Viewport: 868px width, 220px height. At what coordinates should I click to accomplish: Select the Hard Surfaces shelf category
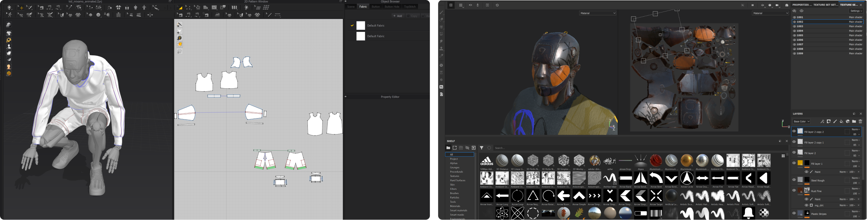pyautogui.click(x=457, y=180)
